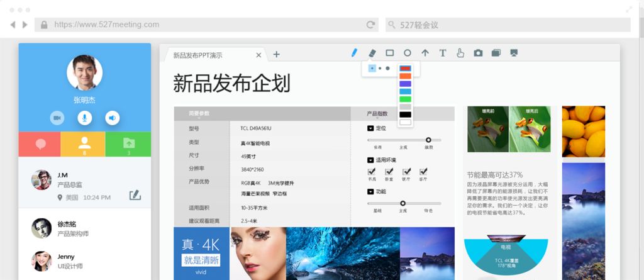Open the stacked slides icon
Viewport: 644px width, 280px height.
(x=496, y=53)
